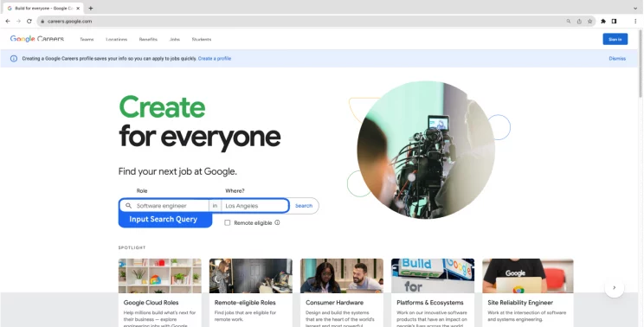
Task: Click the browser forward arrow
Action: 18,22
